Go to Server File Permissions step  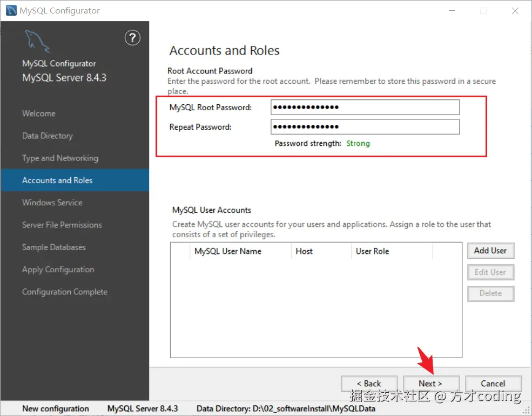pyautogui.click(x=62, y=225)
